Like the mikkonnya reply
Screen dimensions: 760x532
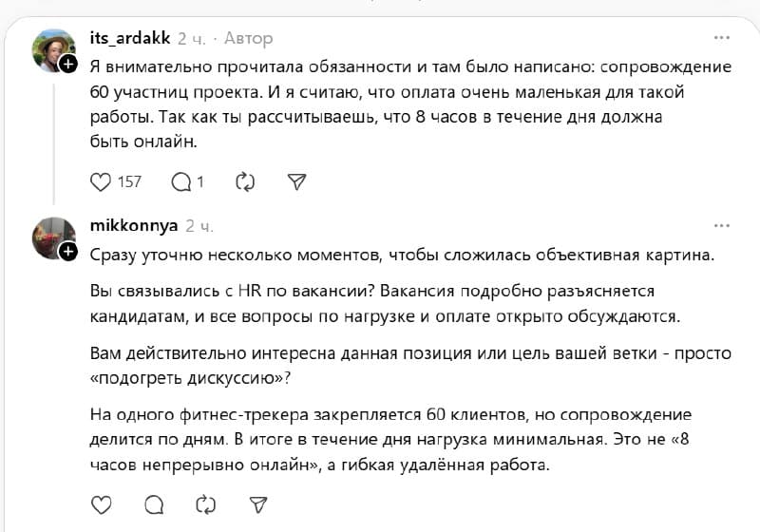click(102, 504)
